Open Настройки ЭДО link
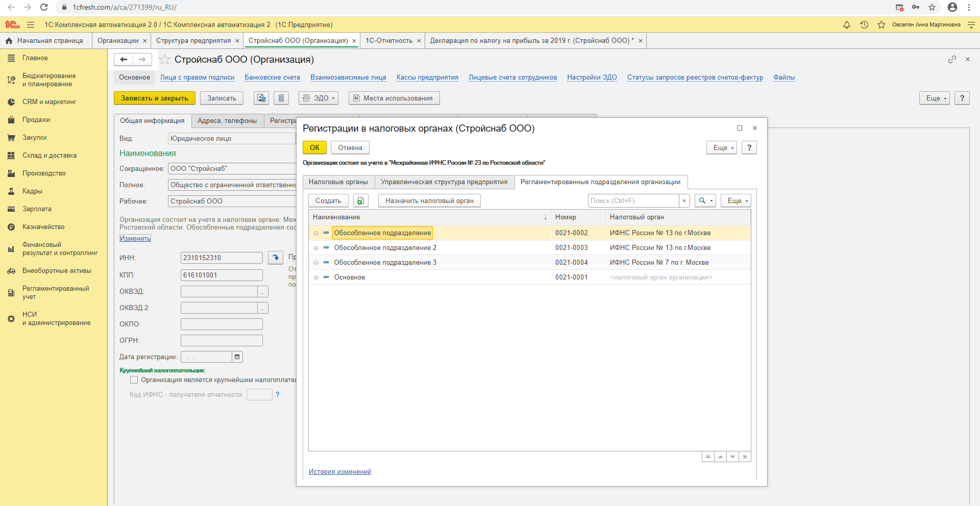Image resolution: width=980 pixels, height=506 pixels. [592, 78]
